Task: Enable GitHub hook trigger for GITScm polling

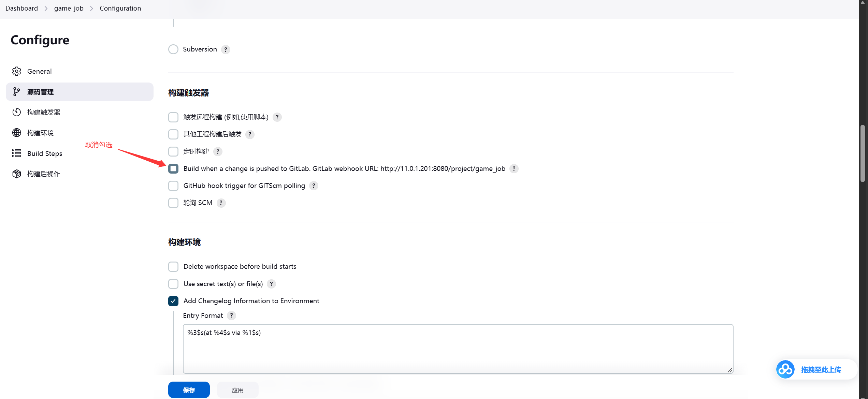Action: tap(173, 186)
